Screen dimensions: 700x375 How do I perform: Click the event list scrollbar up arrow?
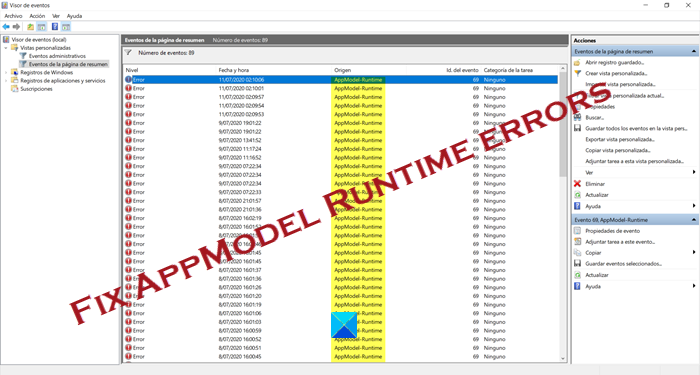(x=562, y=69)
